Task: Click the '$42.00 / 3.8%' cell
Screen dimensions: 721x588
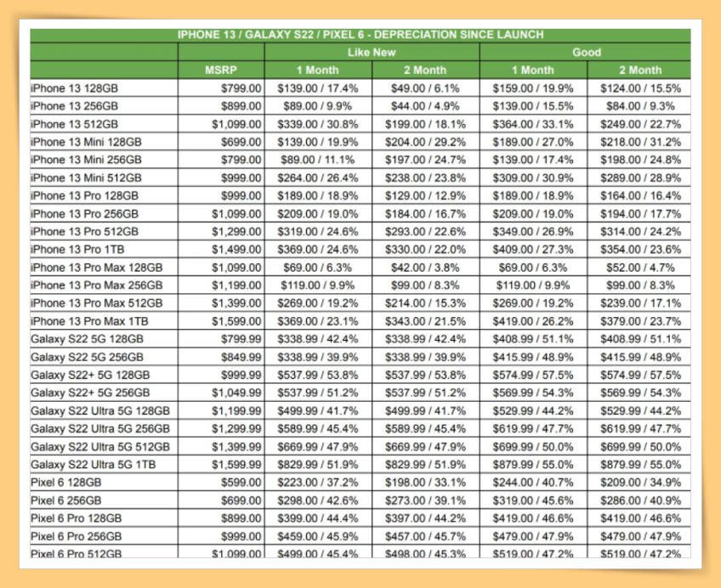Action: point(425,268)
